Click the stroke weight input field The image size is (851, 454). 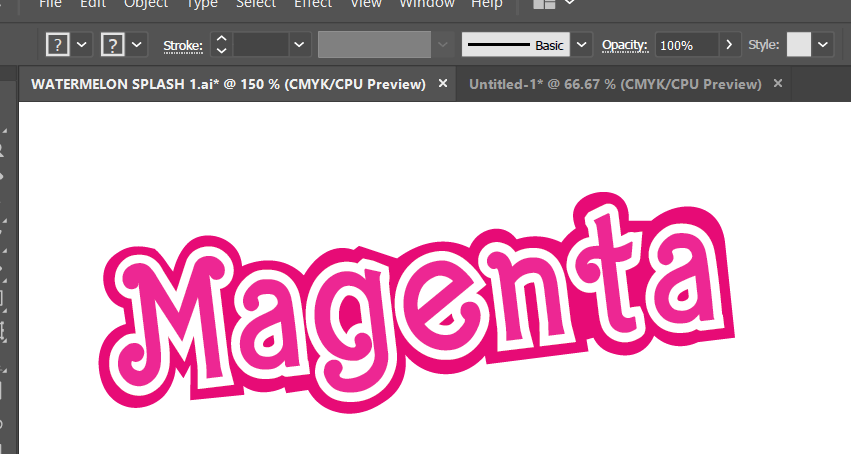pos(260,45)
